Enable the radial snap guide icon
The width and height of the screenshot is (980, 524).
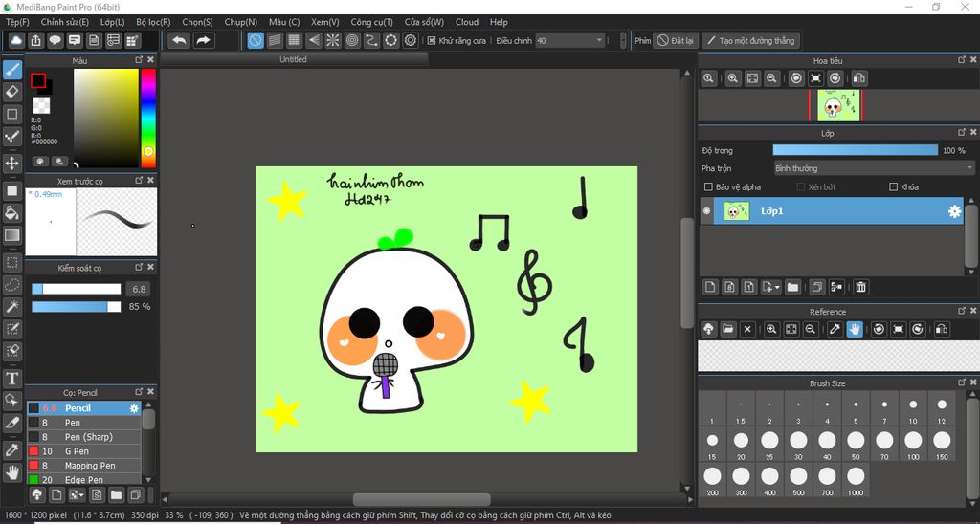point(332,40)
